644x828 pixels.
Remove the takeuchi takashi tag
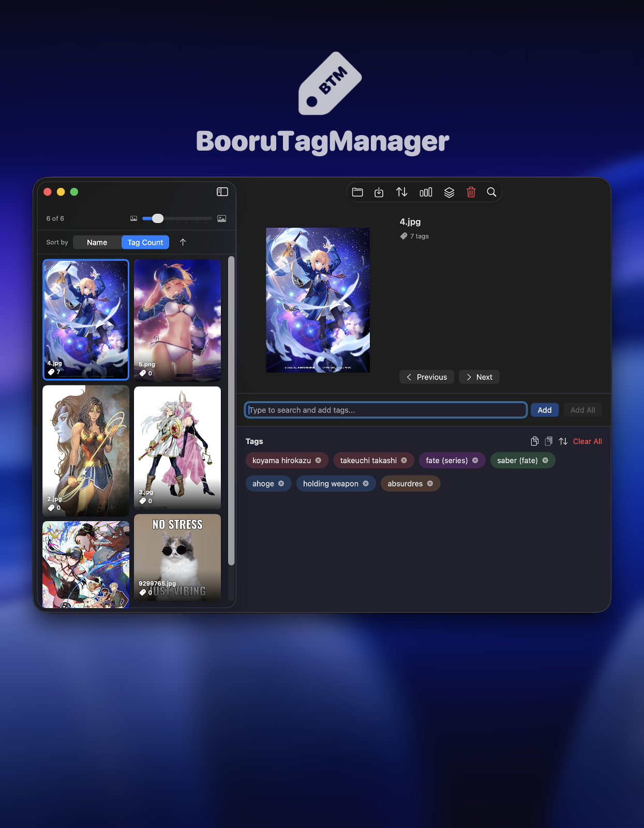point(404,461)
